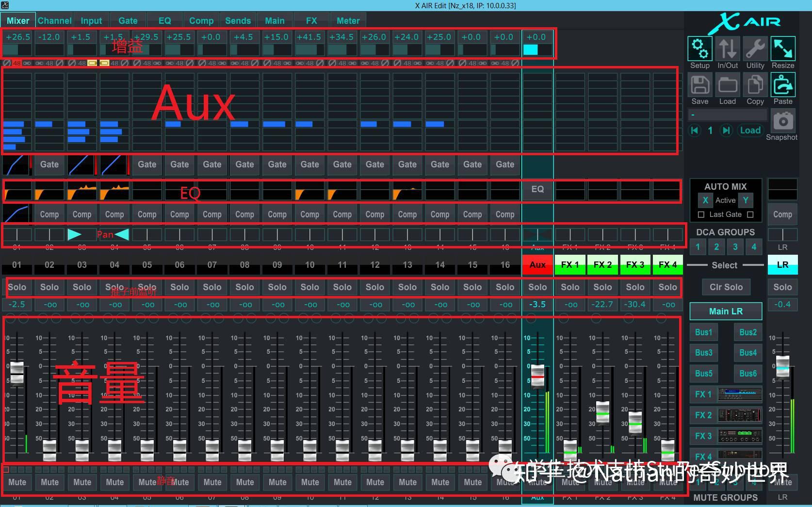Click the Save floppy disk icon

pyautogui.click(x=699, y=85)
